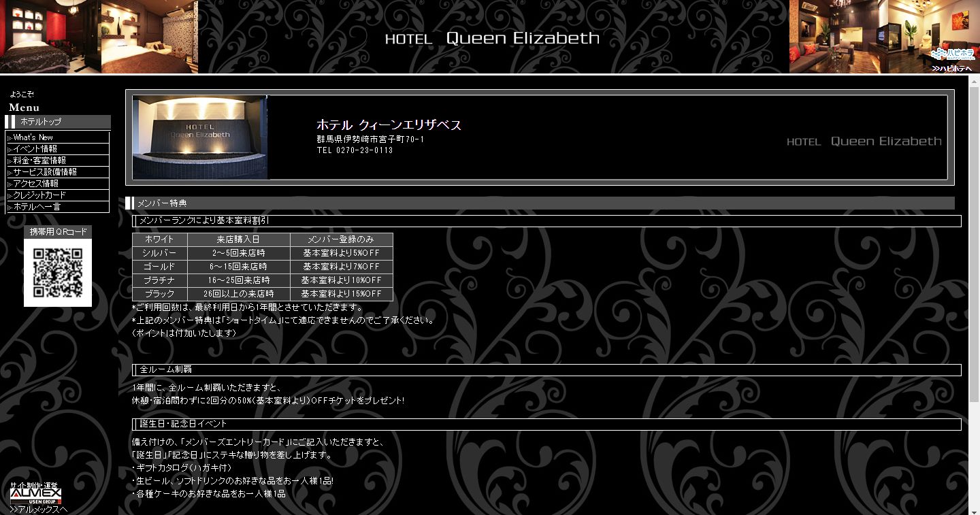This screenshot has width=980, height=515.
Task: Click the シルバー rank table cell
Action: tap(159, 253)
